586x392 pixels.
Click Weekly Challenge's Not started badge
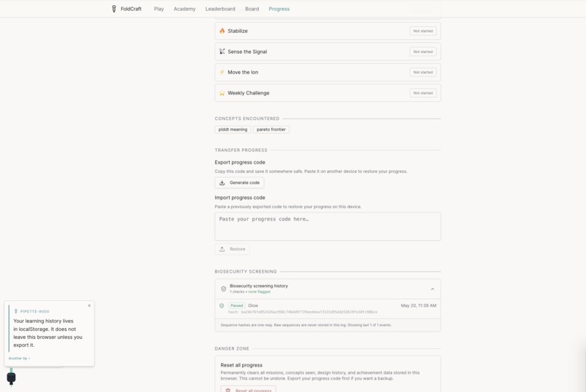(423, 92)
